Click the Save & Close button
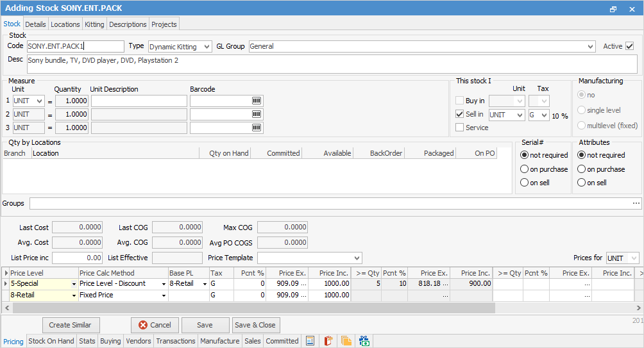644x348 pixels. [x=256, y=325]
